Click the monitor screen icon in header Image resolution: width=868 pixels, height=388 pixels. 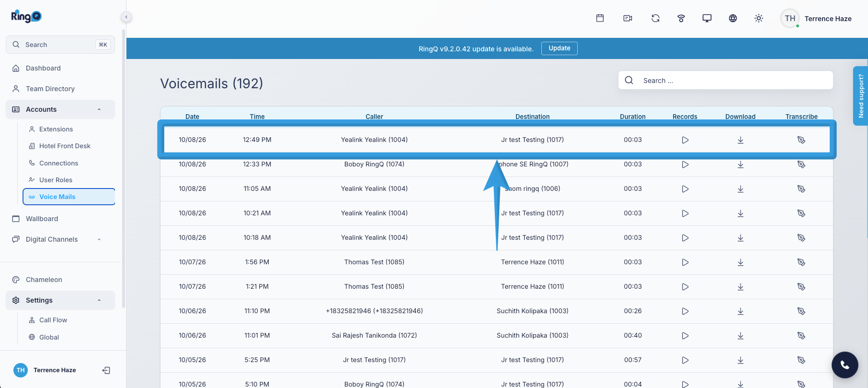[707, 18]
